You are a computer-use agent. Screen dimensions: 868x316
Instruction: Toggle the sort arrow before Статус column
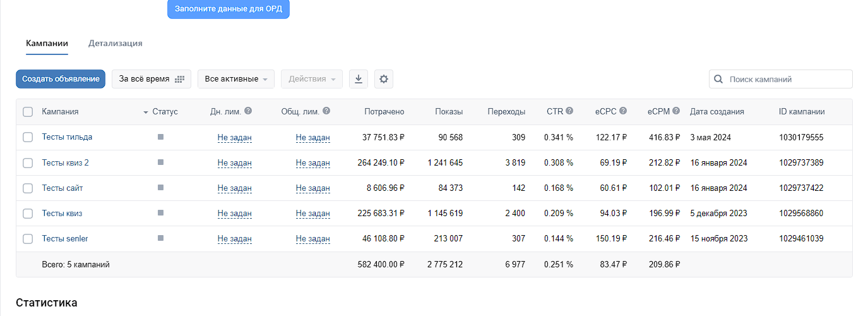146,112
